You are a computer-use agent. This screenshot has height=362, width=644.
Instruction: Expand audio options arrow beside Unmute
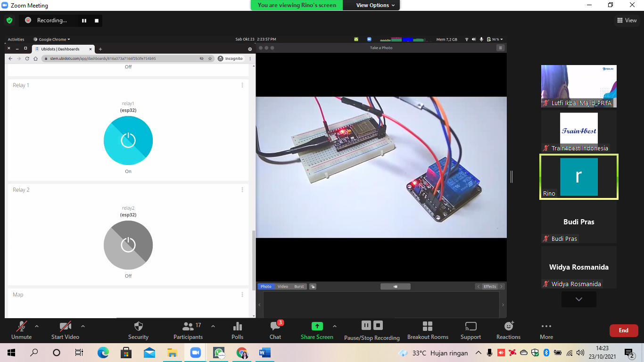pos(37,326)
